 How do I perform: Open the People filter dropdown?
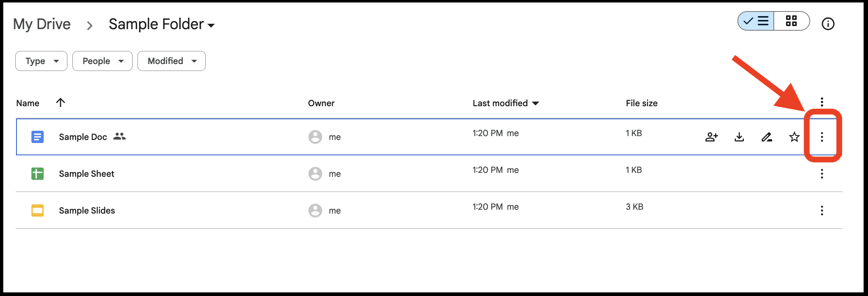102,61
